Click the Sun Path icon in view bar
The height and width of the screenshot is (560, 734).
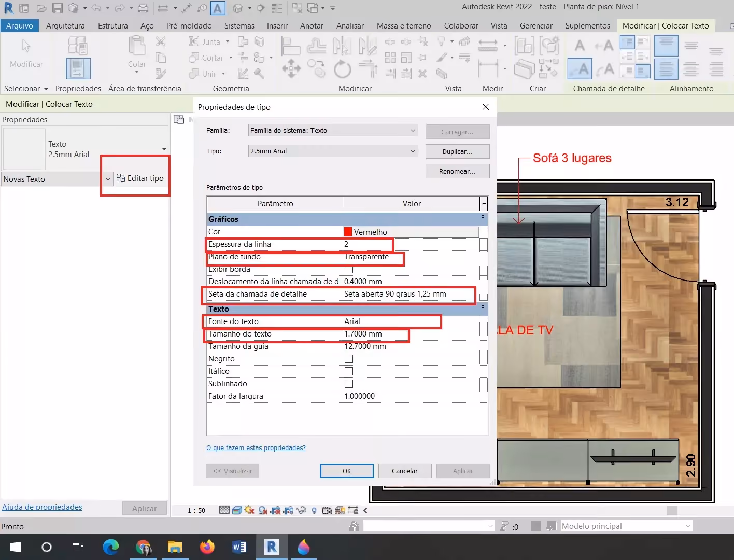point(249,510)
